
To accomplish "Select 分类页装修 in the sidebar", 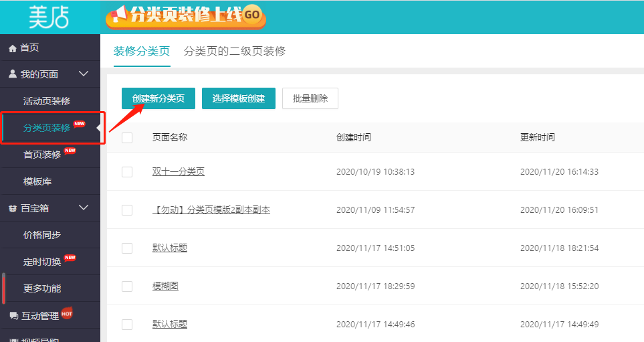I will (47, 128).
